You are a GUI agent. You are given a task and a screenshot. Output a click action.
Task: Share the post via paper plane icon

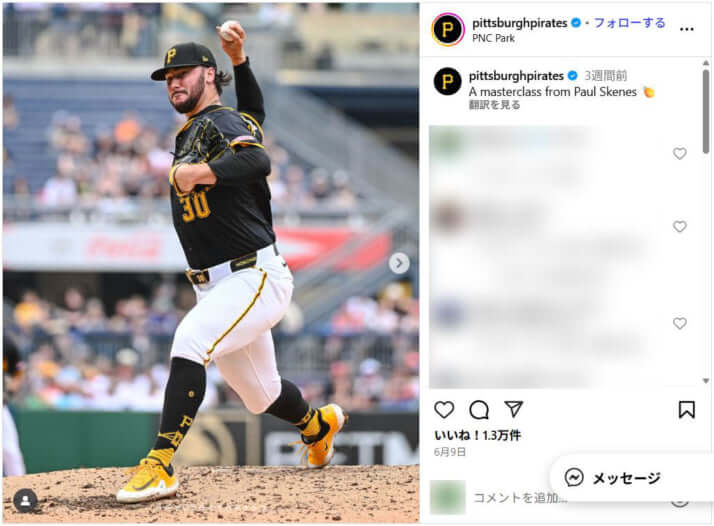[x=514, y=409]
